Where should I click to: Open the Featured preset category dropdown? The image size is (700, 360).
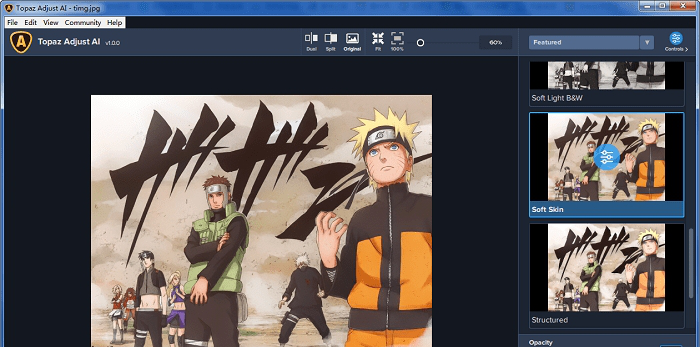(584, 42)
